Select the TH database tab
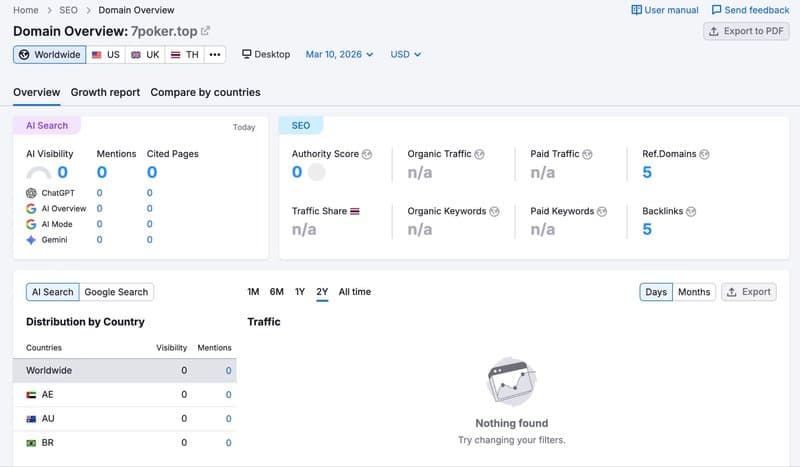Viewport: 800px width, 467px height. [x=185, y=55]
